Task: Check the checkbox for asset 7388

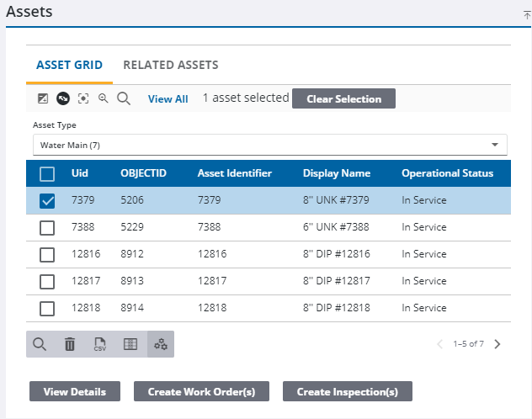Action: tap(48, 228)
